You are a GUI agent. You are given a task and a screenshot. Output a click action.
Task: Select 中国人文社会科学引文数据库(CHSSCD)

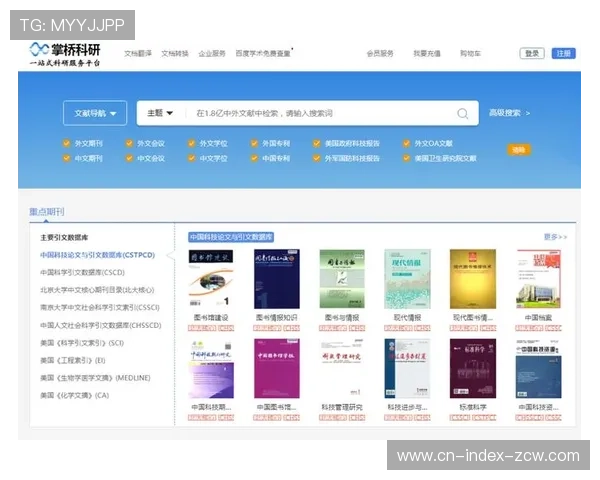[101, 325]
